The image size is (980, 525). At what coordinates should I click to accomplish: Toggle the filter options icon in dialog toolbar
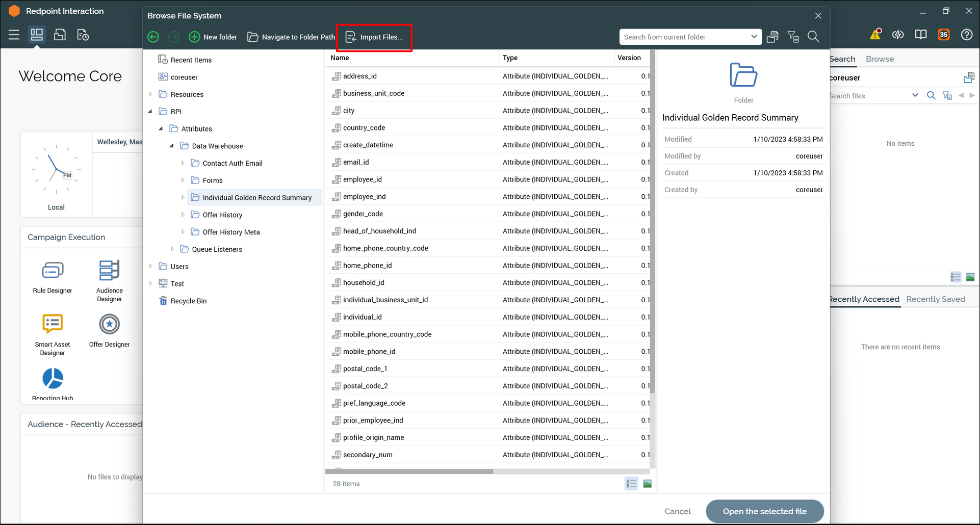pos(793,37)
